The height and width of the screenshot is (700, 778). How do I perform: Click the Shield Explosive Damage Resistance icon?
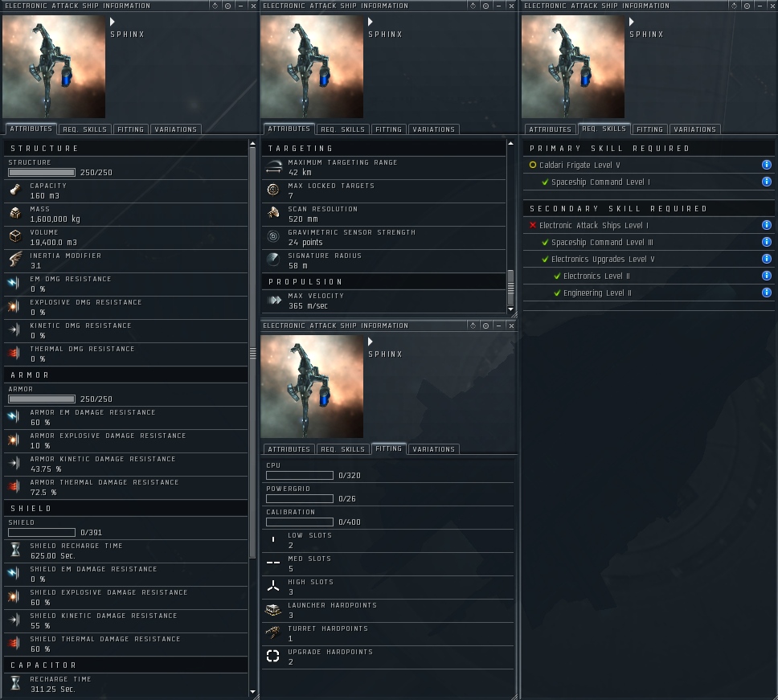coord(14,597)
